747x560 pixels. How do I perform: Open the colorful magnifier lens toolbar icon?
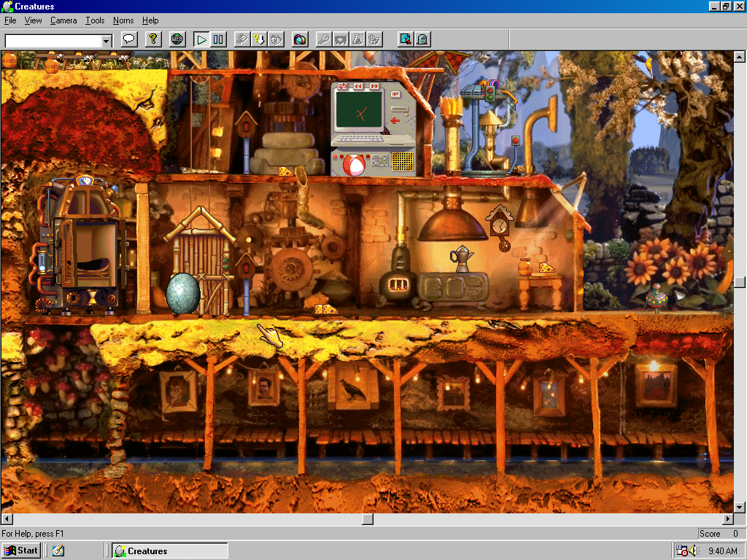click(x=300, y=39)
